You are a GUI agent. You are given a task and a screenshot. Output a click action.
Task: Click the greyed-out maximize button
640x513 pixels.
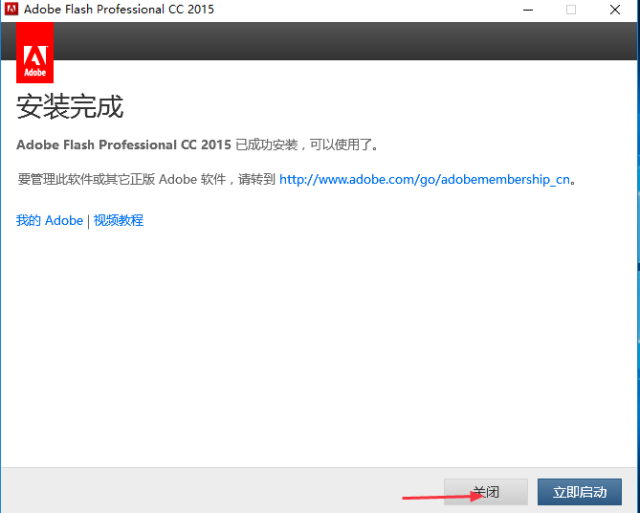click(x=571, y=10)
